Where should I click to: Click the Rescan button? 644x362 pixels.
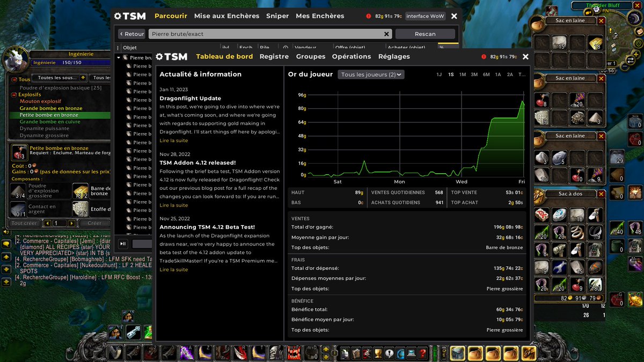(425, 34)
